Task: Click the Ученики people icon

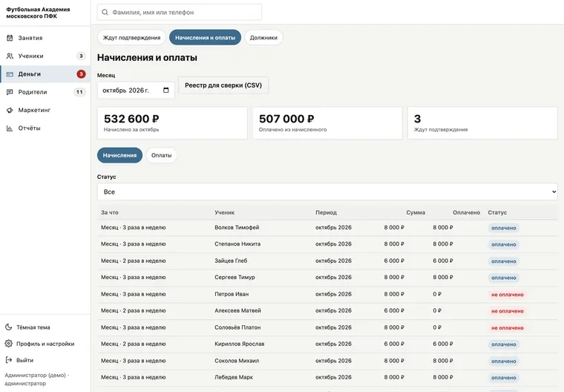Action: pyautogui.click(x=10, y=56)
